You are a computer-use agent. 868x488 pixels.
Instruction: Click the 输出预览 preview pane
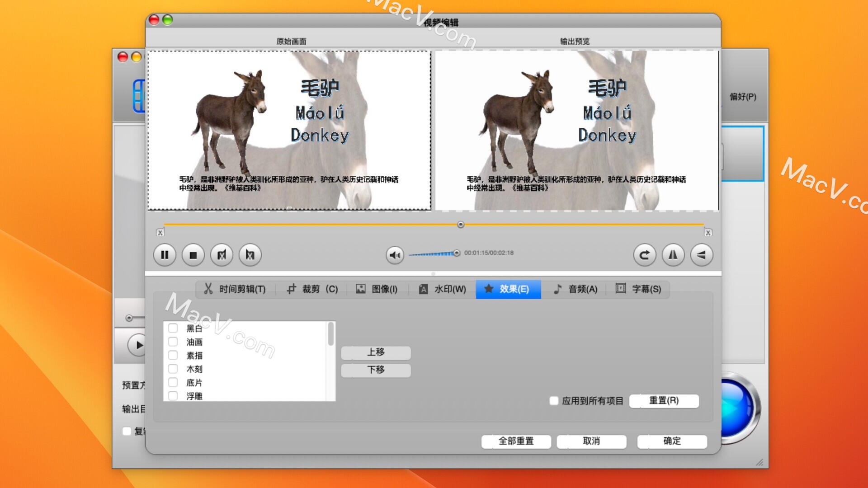576,130
